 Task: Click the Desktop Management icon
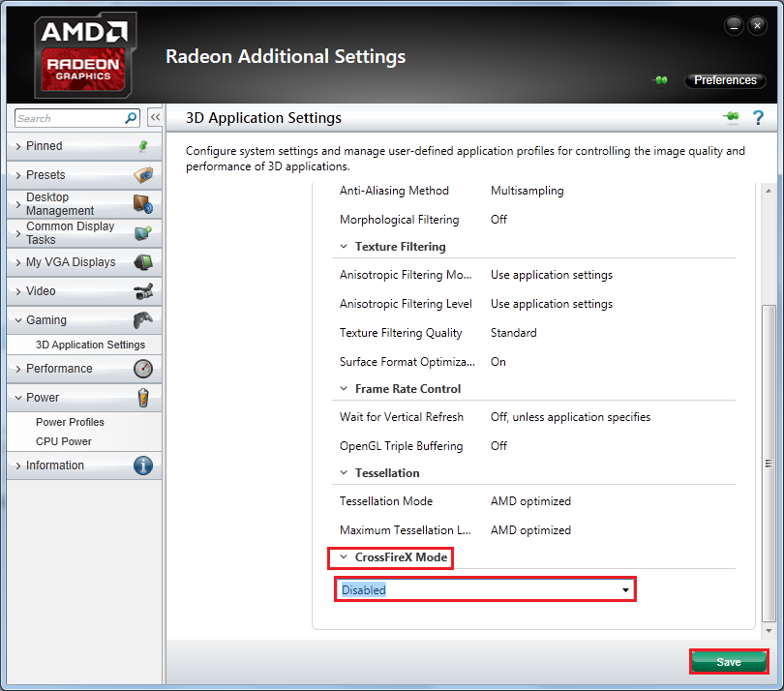coord(143,204)
